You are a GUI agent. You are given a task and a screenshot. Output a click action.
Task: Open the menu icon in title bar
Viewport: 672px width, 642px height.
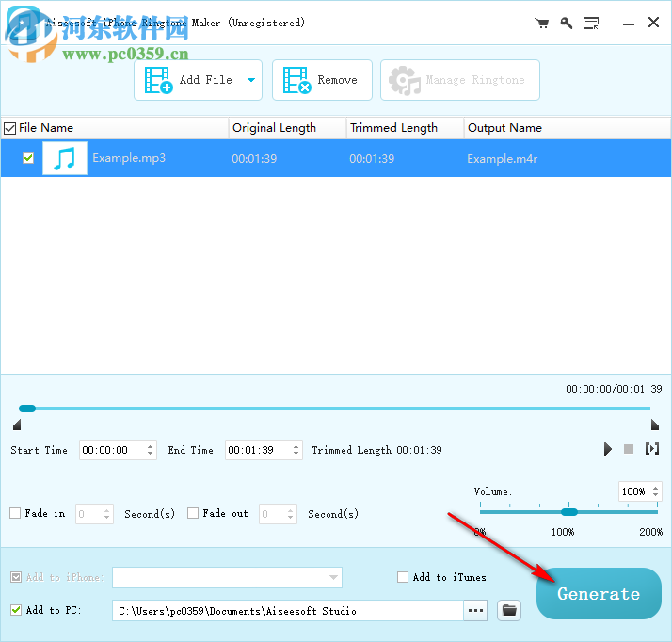(591, 24)
